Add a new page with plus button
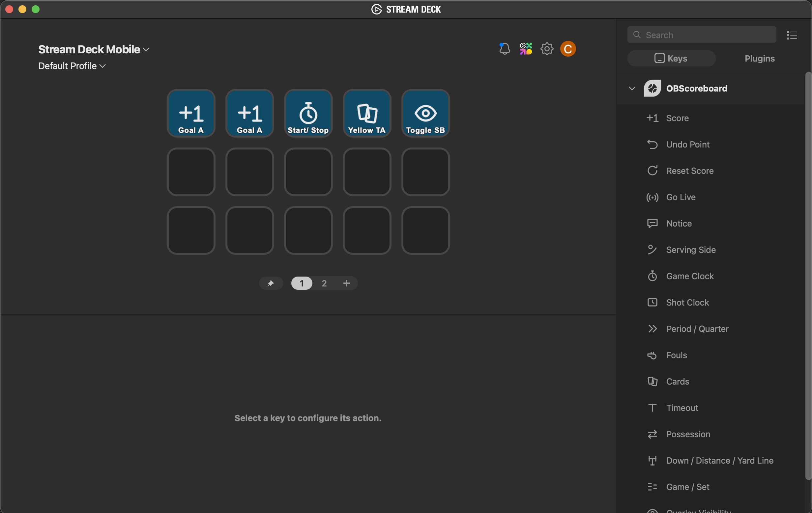812x513 pixels. (346, 283)
